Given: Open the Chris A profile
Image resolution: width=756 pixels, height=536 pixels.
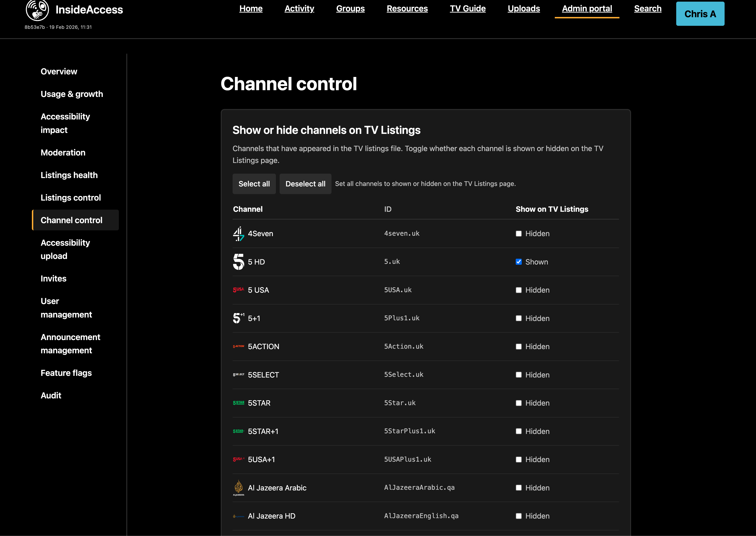Looking at the screenshot, I should click(700, 13).
